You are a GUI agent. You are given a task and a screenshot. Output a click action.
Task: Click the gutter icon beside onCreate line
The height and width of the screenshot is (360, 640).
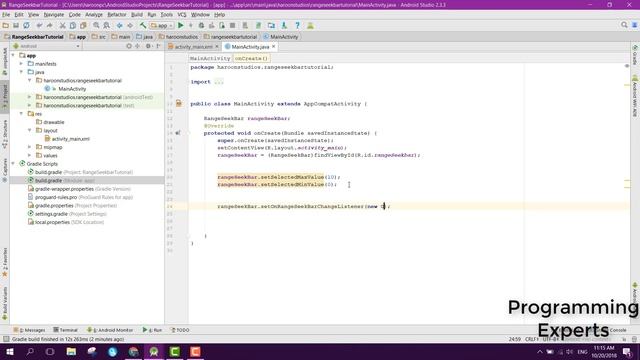point(178,133)
